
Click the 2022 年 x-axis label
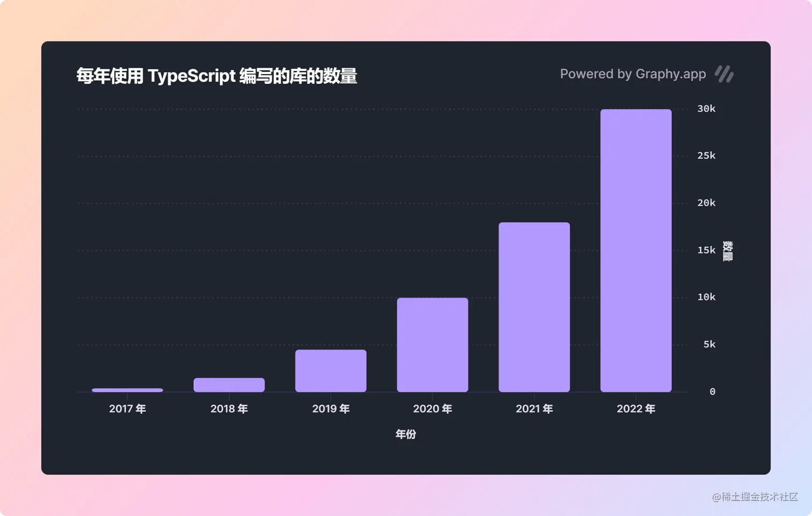tap(635, 409)
